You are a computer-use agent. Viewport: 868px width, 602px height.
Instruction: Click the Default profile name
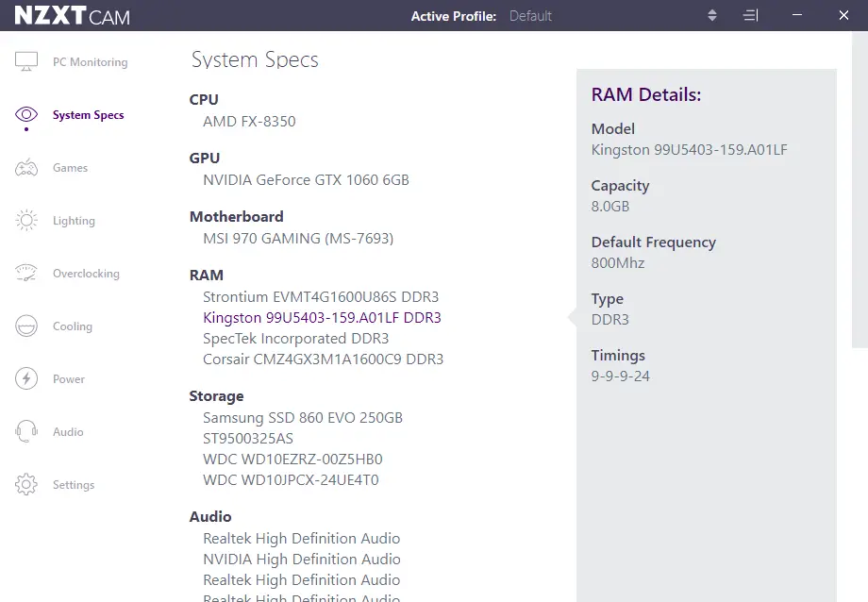(x=530, y=16)
